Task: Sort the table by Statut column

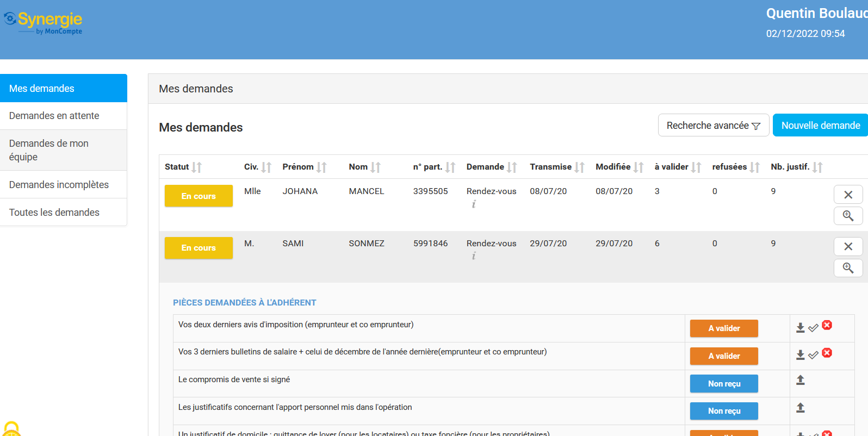Action: (x=196, y=167)
